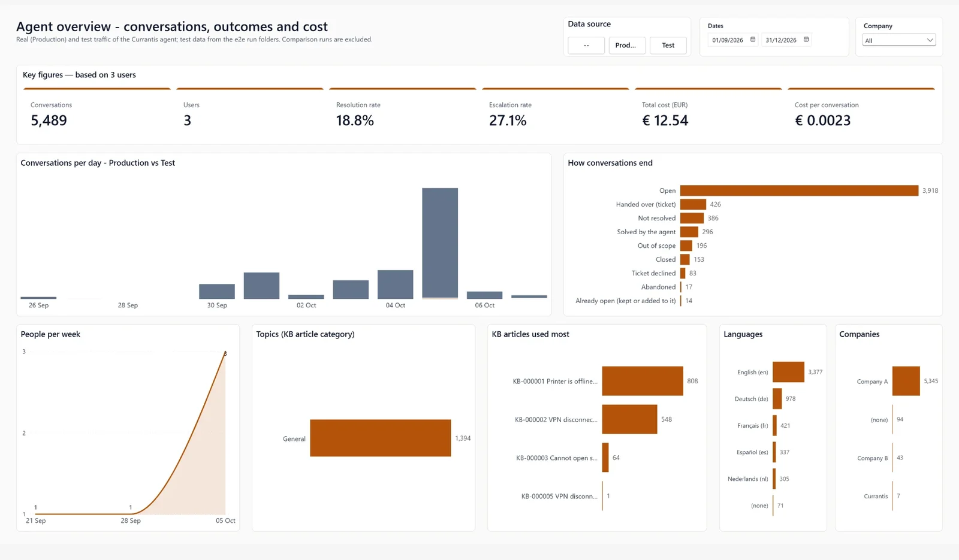The height and width of the screenshot is (560, 959).
Task: Select the 'Closed' bar with 153
Action: point(685,259)
